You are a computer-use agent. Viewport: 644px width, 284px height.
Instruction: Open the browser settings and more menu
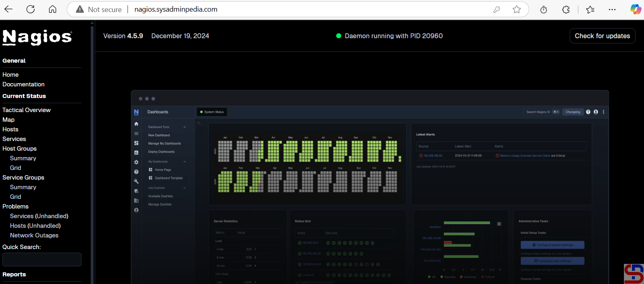pyautogui.click(x=612, y=9)
